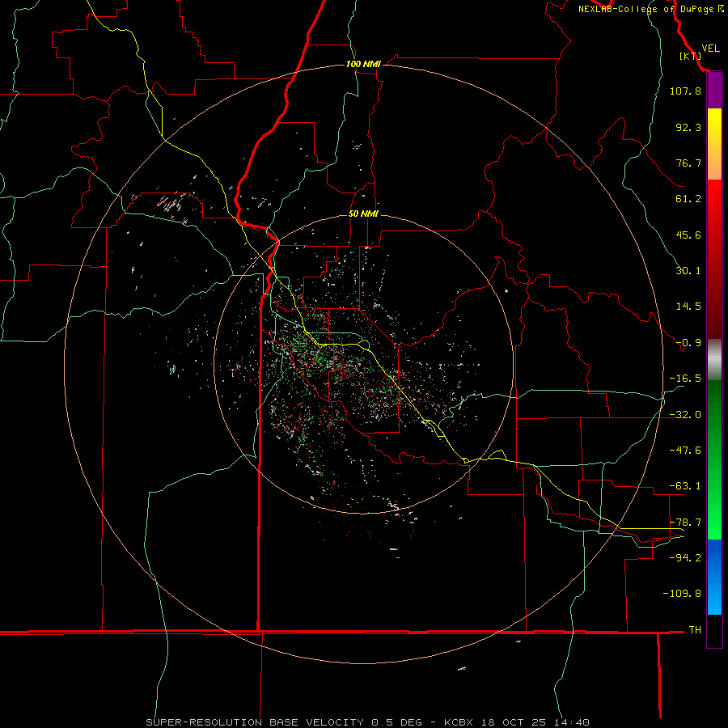Click the 'KCBX 18 OCT 25 14:40' timestamp
Image resolution: width=728 pixels, height=728 pixels.
[517, 722]
